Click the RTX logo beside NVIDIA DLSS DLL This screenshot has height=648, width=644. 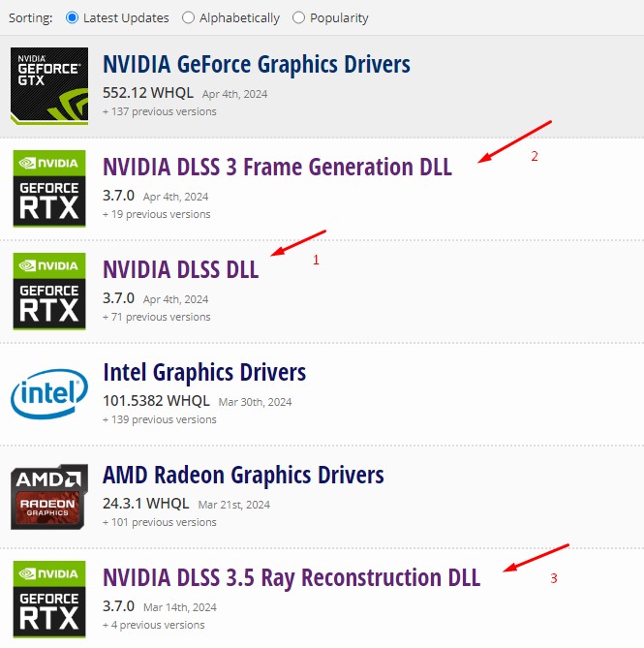point(49,292)
